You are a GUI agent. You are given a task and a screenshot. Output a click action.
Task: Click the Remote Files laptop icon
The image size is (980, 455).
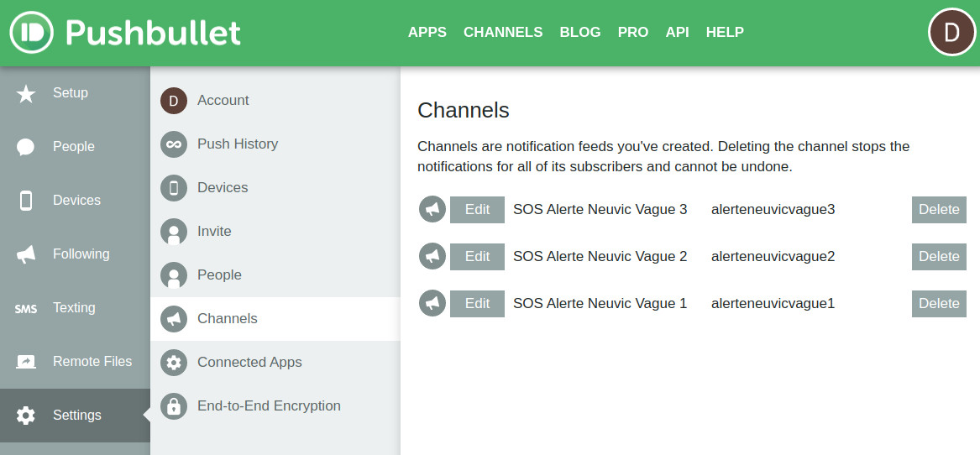tap(26, 362)
